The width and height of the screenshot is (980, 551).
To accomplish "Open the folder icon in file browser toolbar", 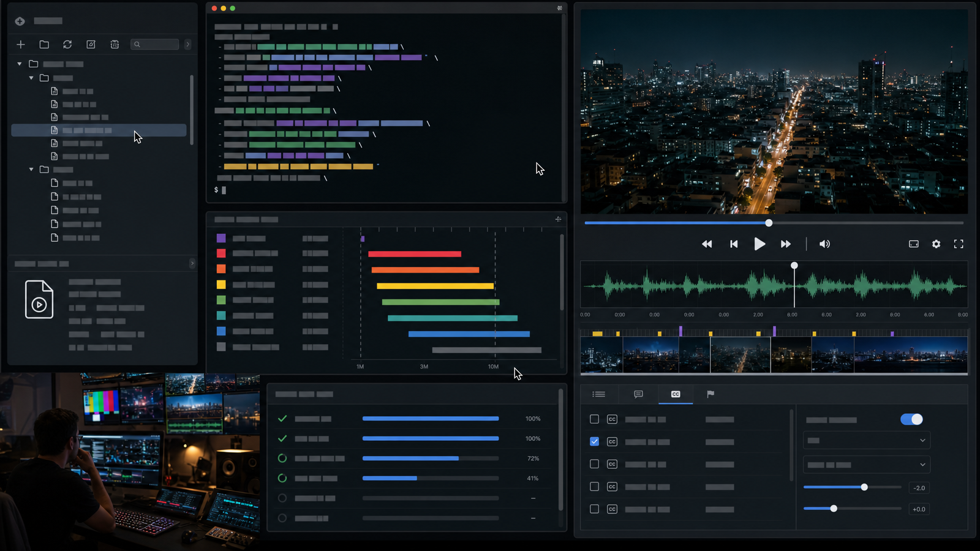I will 44,44.
